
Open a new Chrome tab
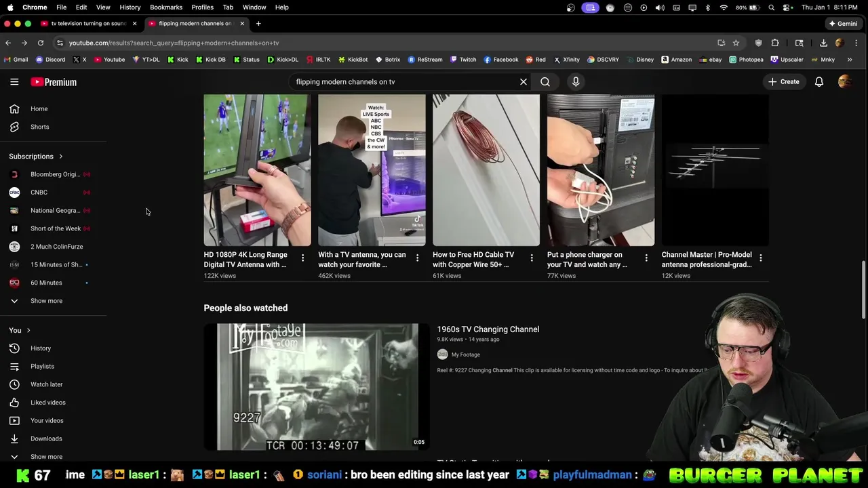tap(258, 23)
